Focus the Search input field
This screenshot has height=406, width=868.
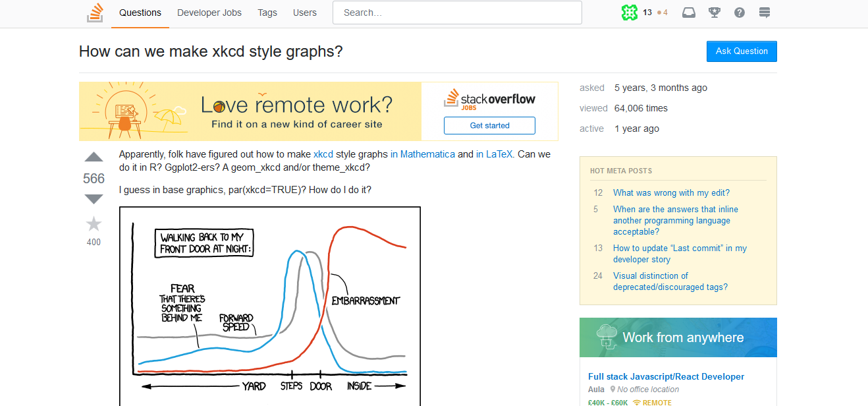457,13
